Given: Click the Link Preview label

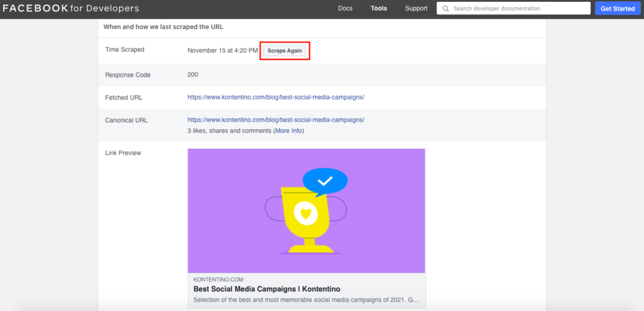Looking at the screenshot, I should (123, 152).
